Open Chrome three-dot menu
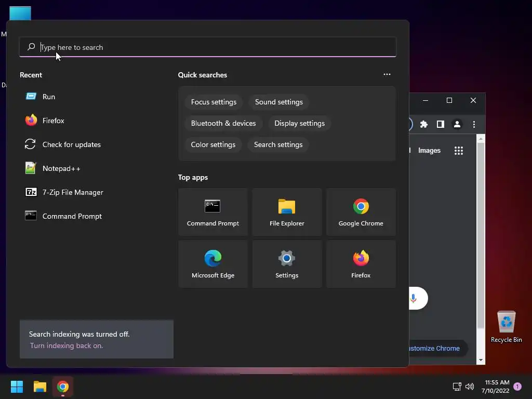 pos(474,124)
